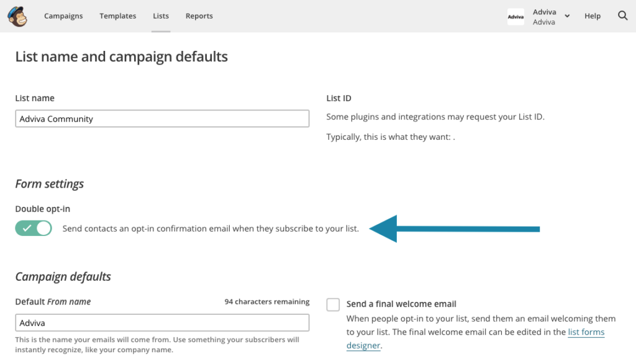Click 'Form settings' heading
This screenshot has width=636, height=364.
[x=50, y=184]
